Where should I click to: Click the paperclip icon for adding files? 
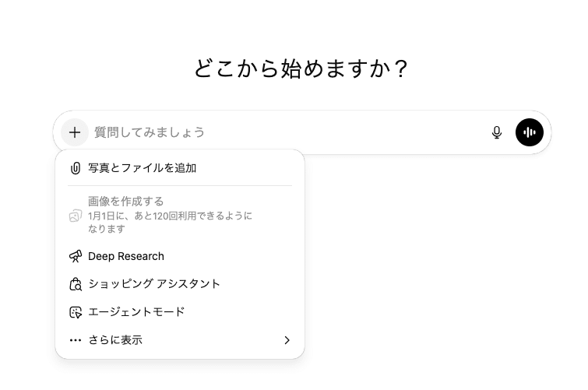tap(76, 168)
